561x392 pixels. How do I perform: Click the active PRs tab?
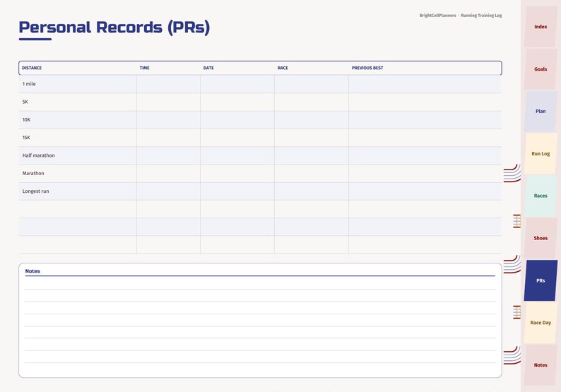click(541, 281)
